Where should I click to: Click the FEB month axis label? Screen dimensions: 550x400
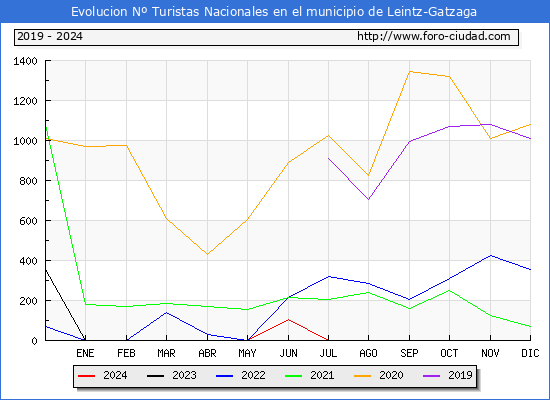(126, 353)
